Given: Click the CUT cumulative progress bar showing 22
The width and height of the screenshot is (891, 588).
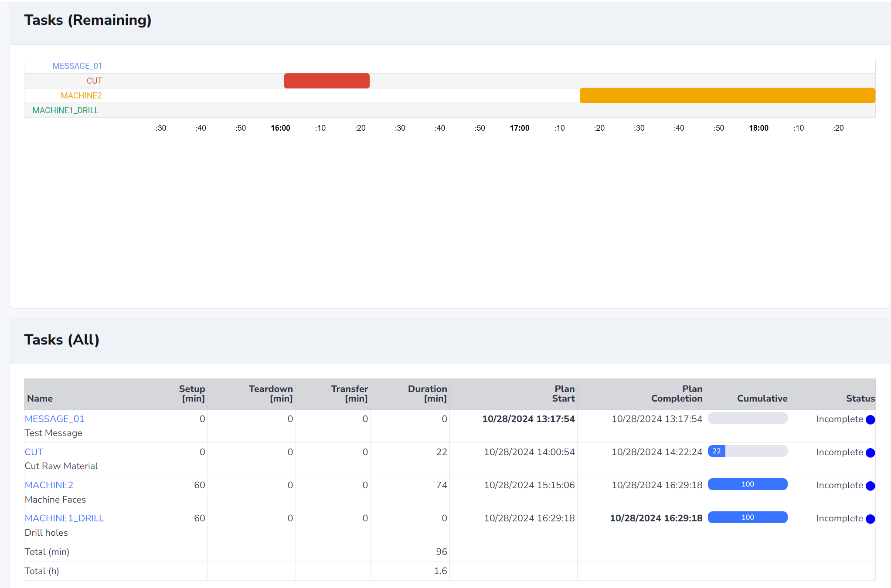Looking at the screenshot, I should click(x=748, y=451).
